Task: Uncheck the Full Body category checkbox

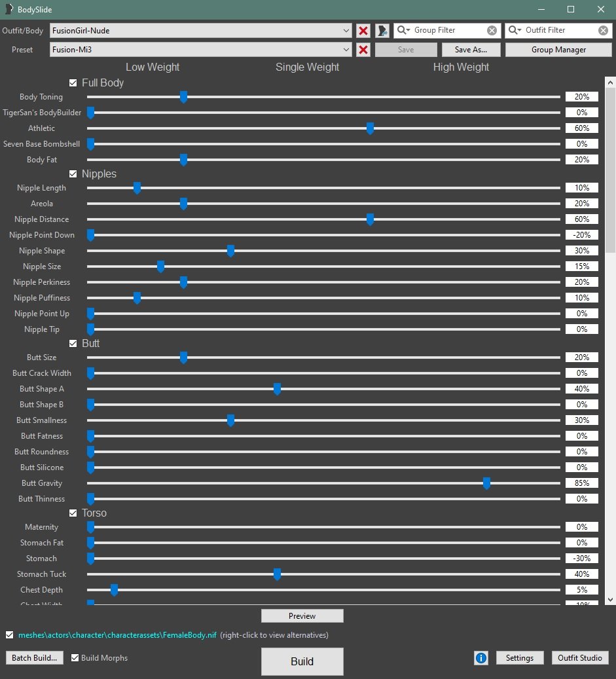Action: pyautogui.click(x=73, y=83)
